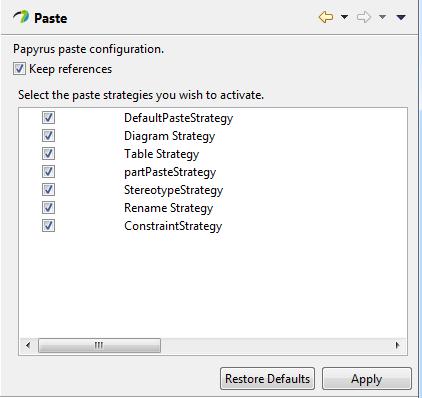Click the horizontal scrollbar right arrow
This screenshot has height=398, width=422.
coord(397,345)
